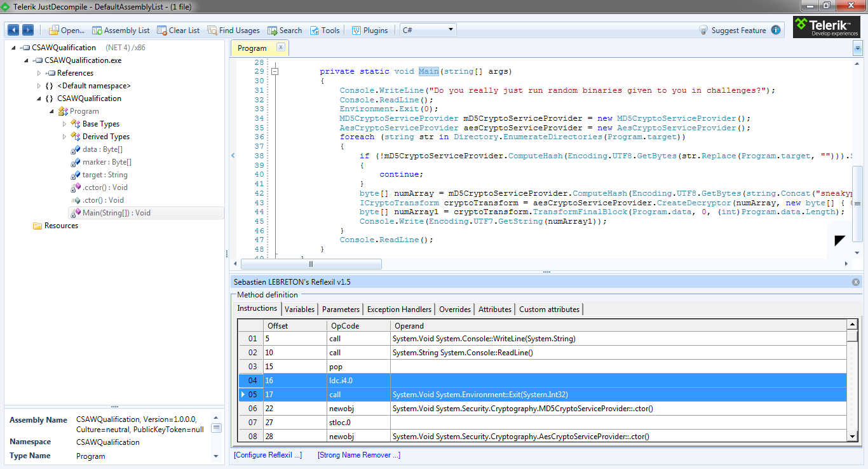Collapse the CSAWQualification namespace node
This screenshot has width=868, height=469.
[x=39, y=99]
